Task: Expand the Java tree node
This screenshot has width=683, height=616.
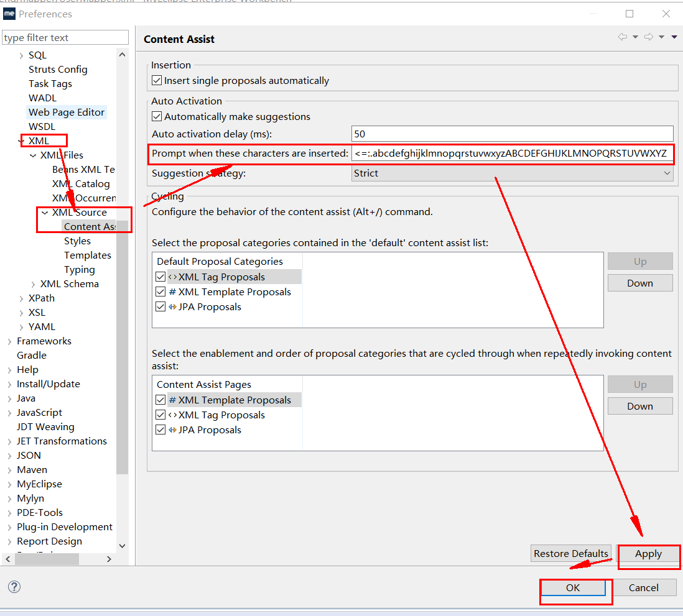Action: coord(9,399)
